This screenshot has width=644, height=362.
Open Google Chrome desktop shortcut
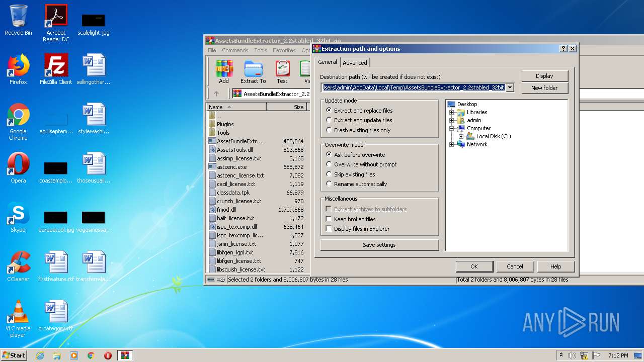[x=18, y=122]
